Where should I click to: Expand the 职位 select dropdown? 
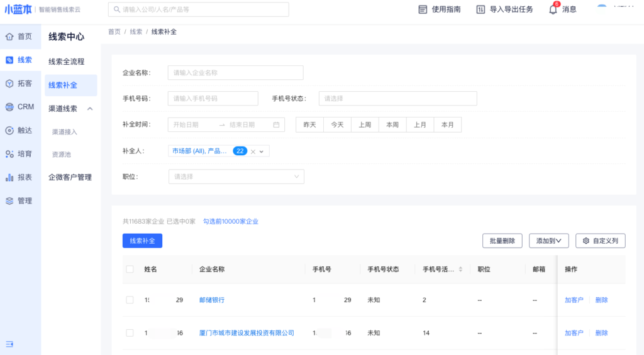point(236,177)
